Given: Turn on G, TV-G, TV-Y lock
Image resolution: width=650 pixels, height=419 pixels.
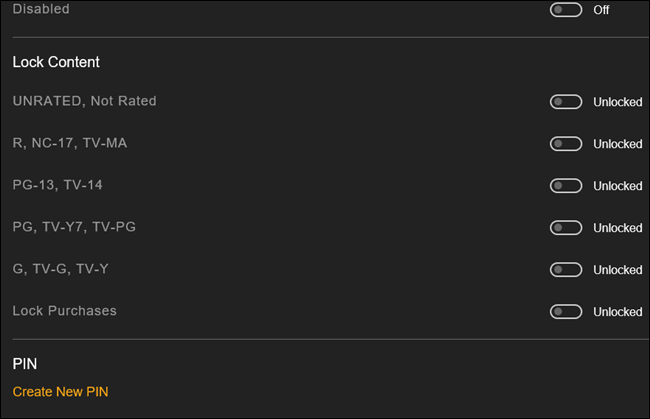Looking at the screenshot, I should point(566,269).
